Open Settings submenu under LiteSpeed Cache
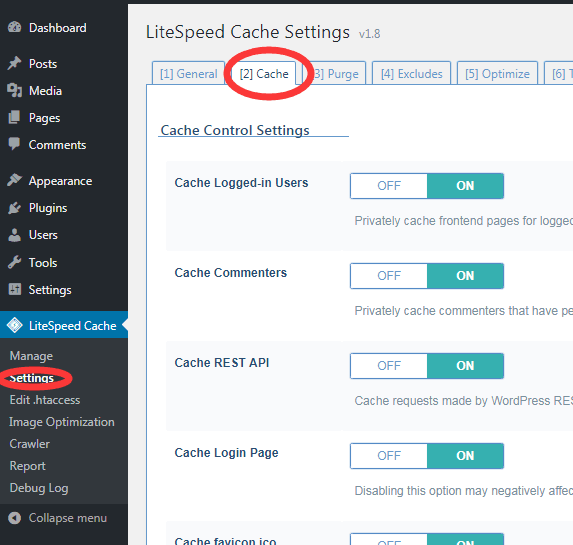The image size is (573, 545). tap(32, 378)
